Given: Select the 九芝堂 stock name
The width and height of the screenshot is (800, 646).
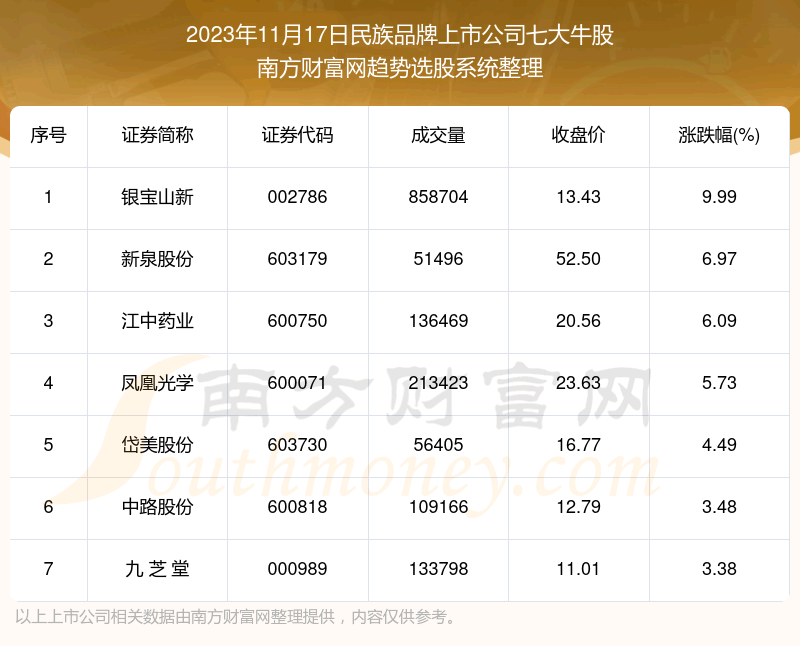Looking at the screenshot, I should click(157, 569).
